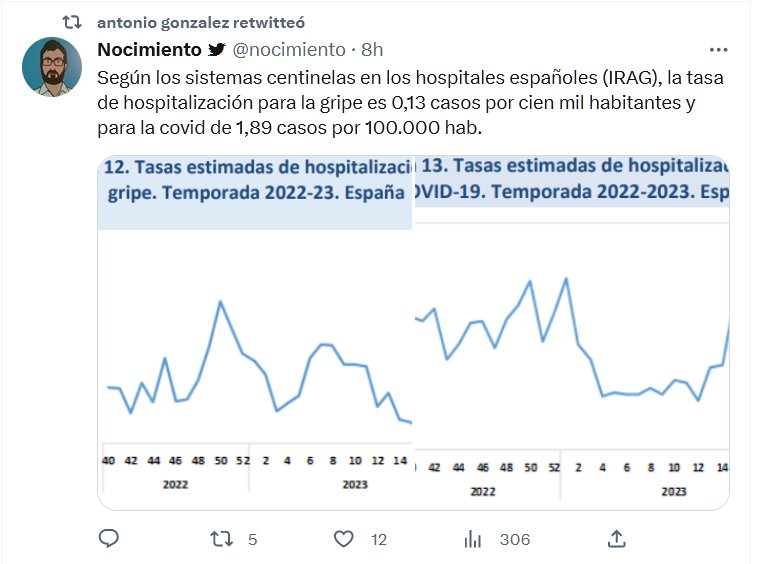Click the retweeted indicator icon above the tweet
Image resolution: width=770 pixels, height=564 pixels.
click(x=72, y=21)
